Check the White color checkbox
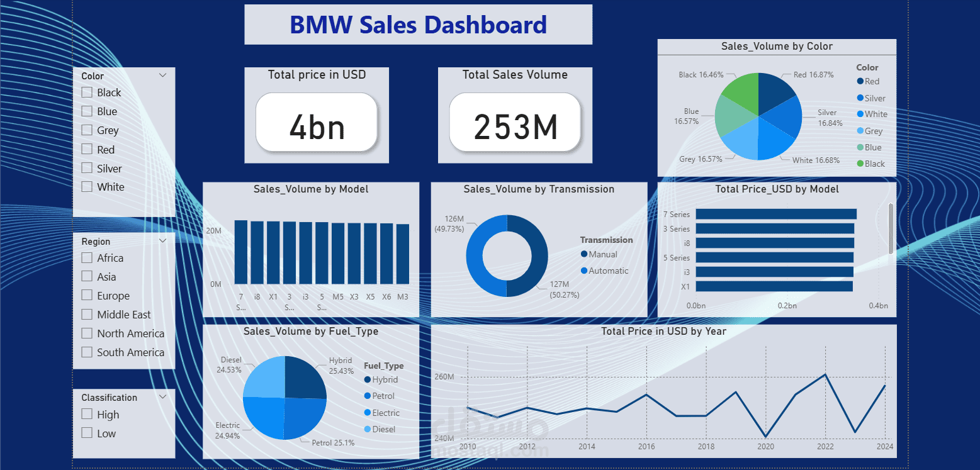The height and width of the screenshot is (470, 980). 87,187
